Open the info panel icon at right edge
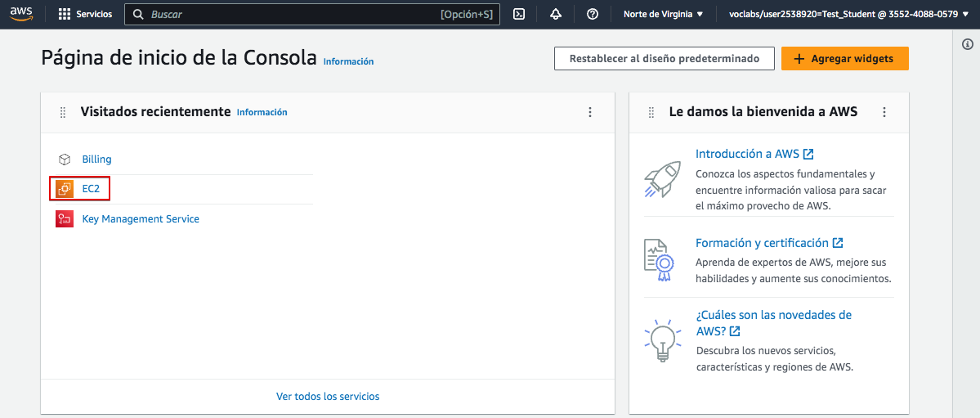 [x=968, y=44]
